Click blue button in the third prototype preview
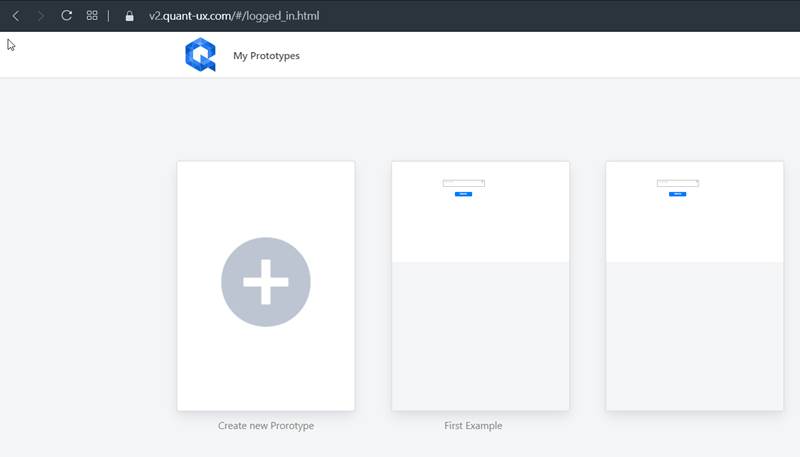The width and height of the screenshot is (800, 457). tap(677, 194)
